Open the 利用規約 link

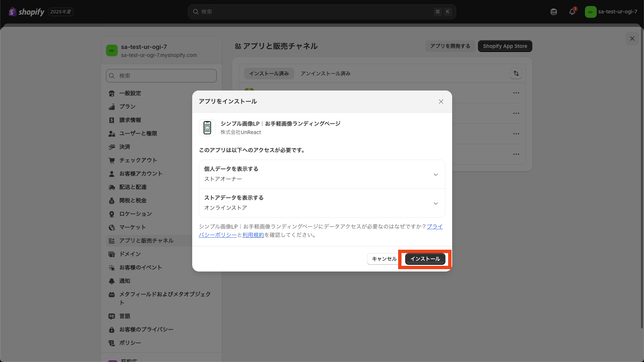[x=253, y=235]
